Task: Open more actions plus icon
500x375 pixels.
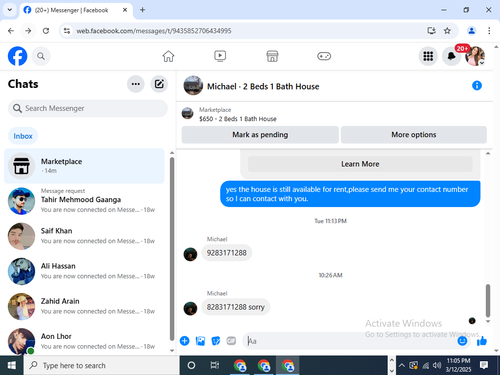Action: (185, 341)
